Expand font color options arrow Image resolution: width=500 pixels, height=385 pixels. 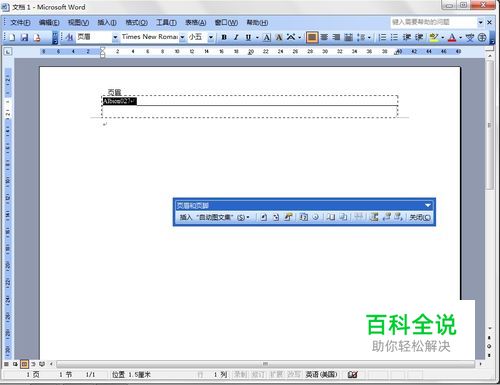tap(460, 37)
